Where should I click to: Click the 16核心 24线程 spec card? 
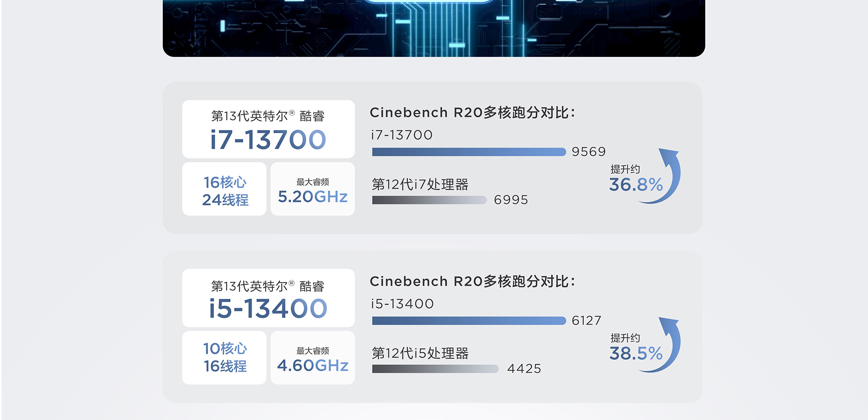[x=224, y=189]
